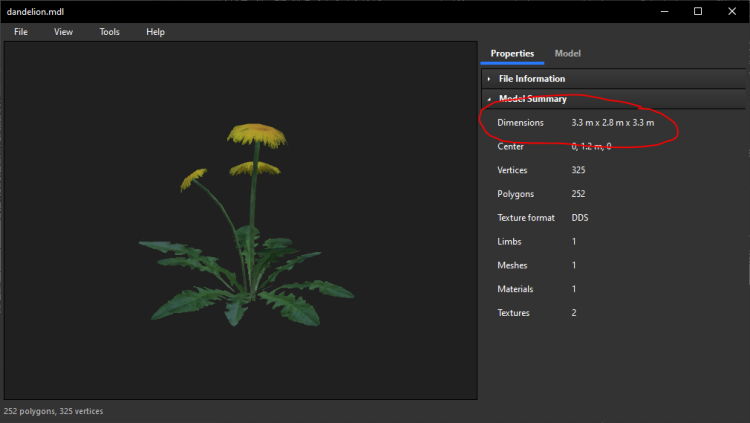Screen dimensions: 750x423
Task: Select the Dimensions value 3.3 m x 2.8 m x 3.3 m
Action: point(612,122)
